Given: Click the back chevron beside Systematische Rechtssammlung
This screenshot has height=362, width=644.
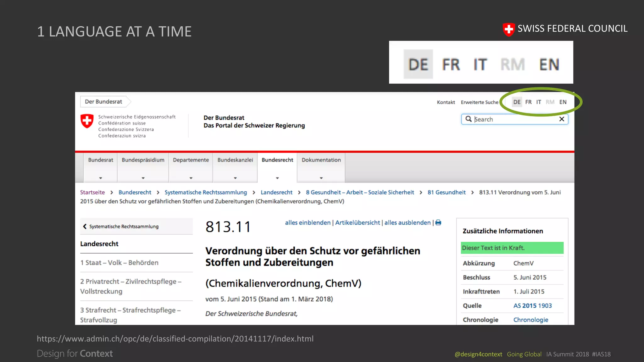Looking at the screenshot, I should click(x=85, y=226).
